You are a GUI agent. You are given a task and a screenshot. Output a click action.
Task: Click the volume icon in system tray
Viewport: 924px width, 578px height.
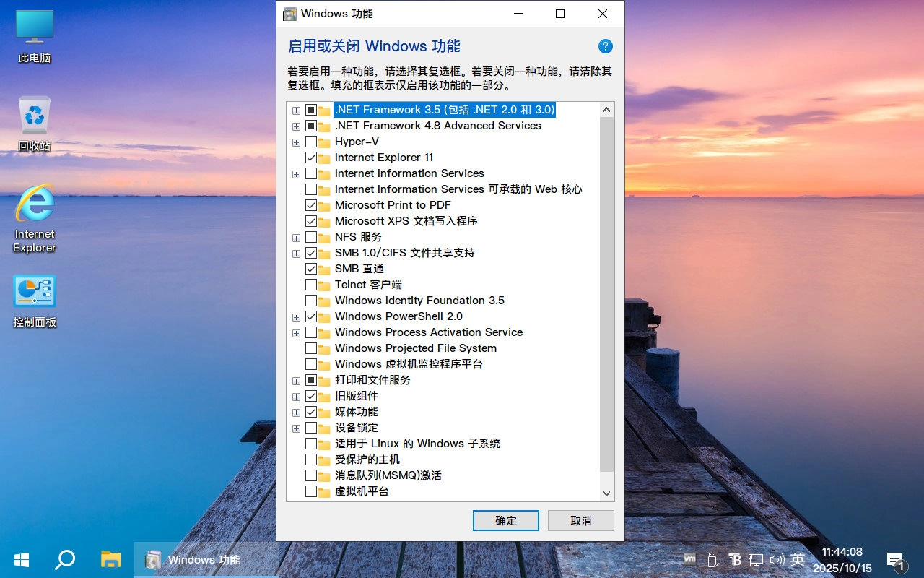777,559
